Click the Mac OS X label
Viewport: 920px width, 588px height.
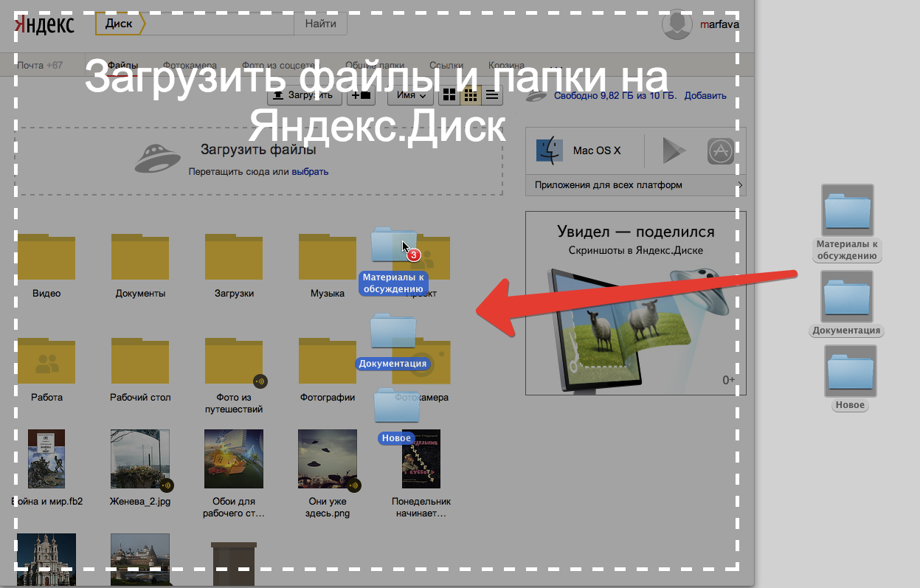pyautogui.click(x=597, y=151)
